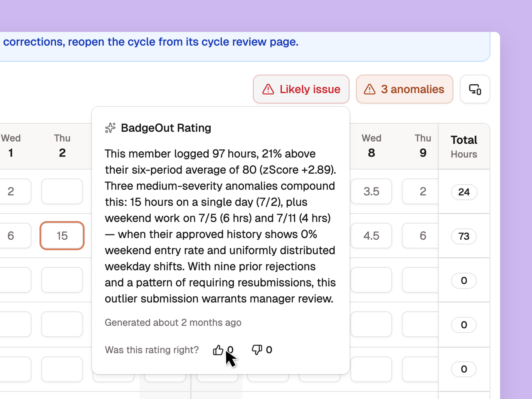This screenshot has width=532, height=399.
Task: Click the Total Hours column header
Action: pyautogui.click(x=464, y=147)
